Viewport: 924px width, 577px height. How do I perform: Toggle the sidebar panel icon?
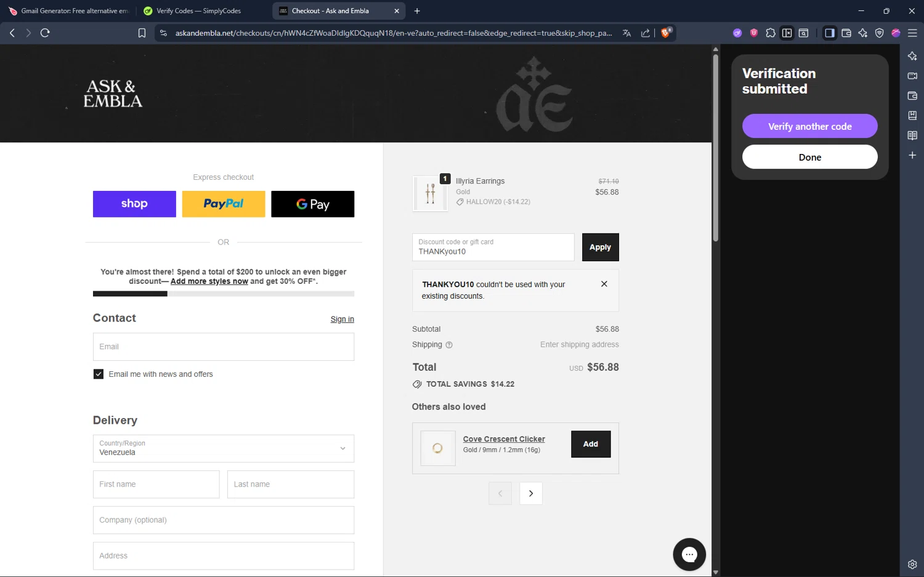(830, 33)
